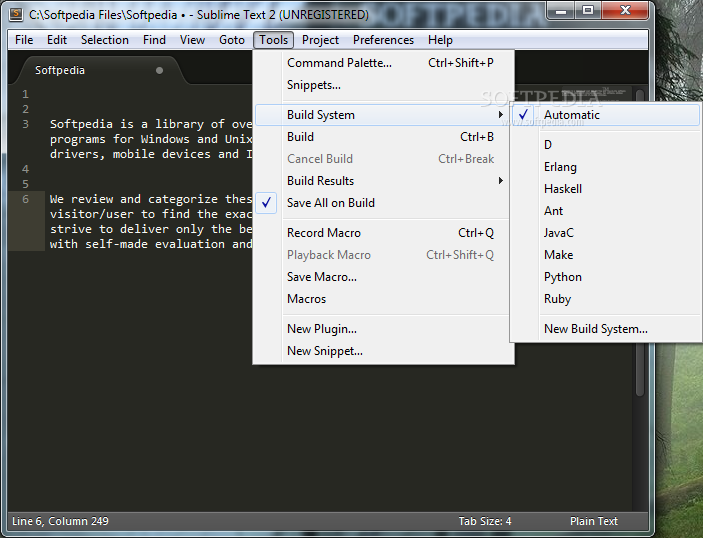Click Tab Size: 4 in status bar

[x=485, y=521]
